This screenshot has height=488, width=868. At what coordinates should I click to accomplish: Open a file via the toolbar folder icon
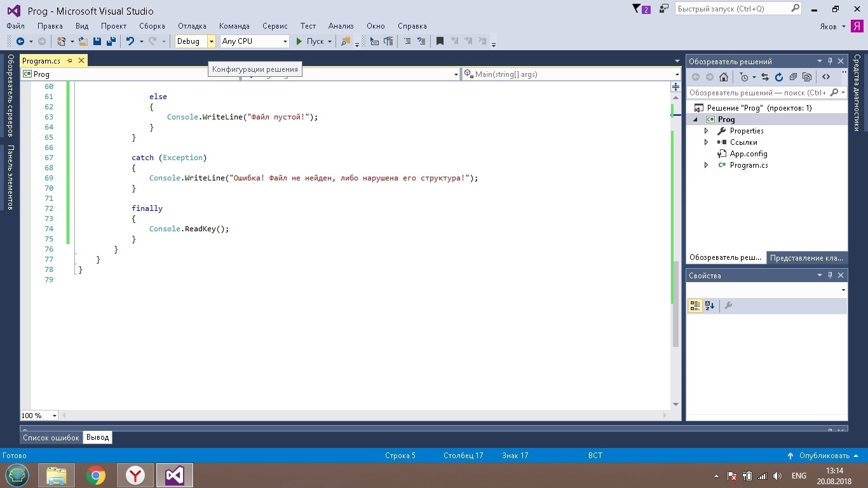pos(83,41)
